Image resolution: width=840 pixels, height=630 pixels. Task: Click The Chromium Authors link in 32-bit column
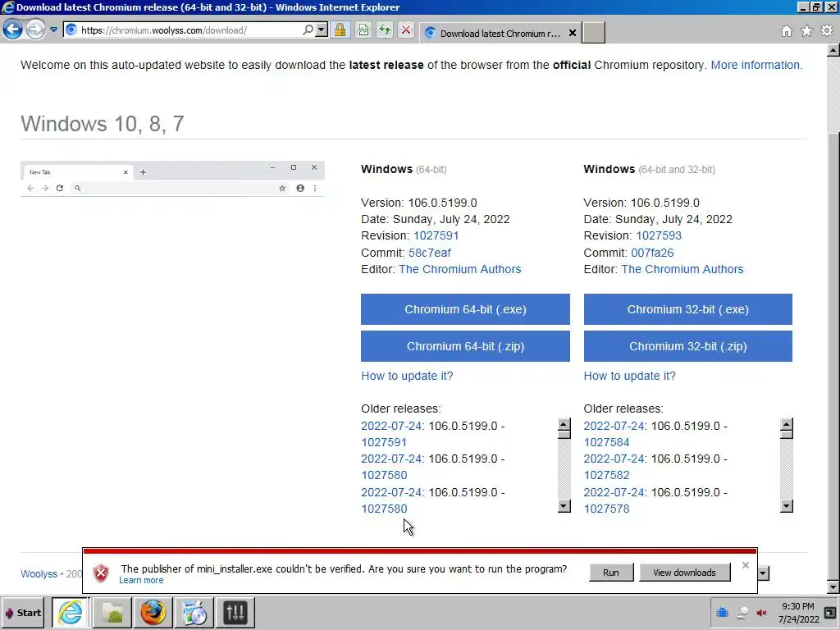(x=682, y=269)
